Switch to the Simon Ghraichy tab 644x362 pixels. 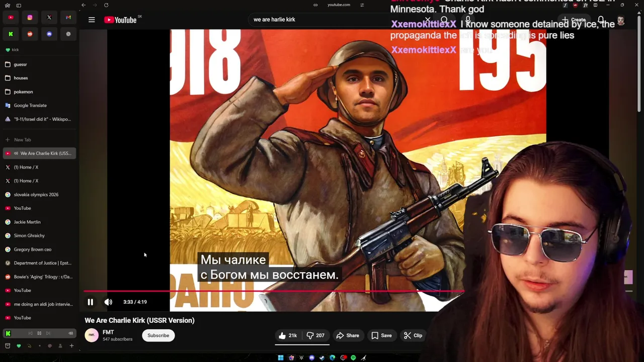click(40, 235)
